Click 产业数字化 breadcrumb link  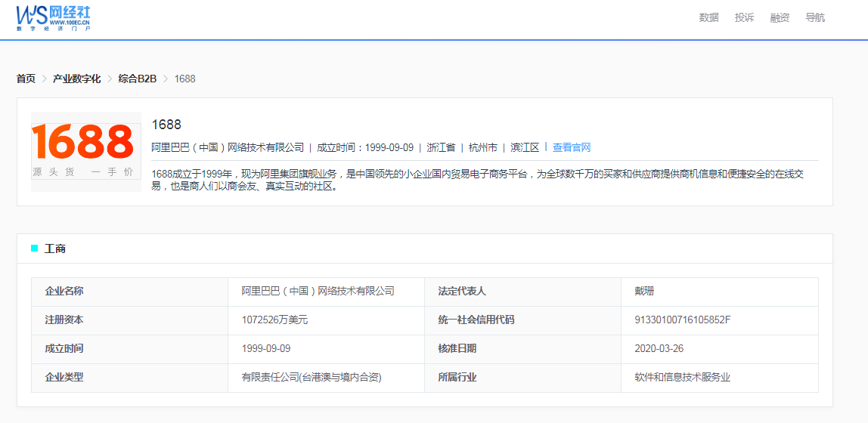pyautogui.click(x=76, y=79)
